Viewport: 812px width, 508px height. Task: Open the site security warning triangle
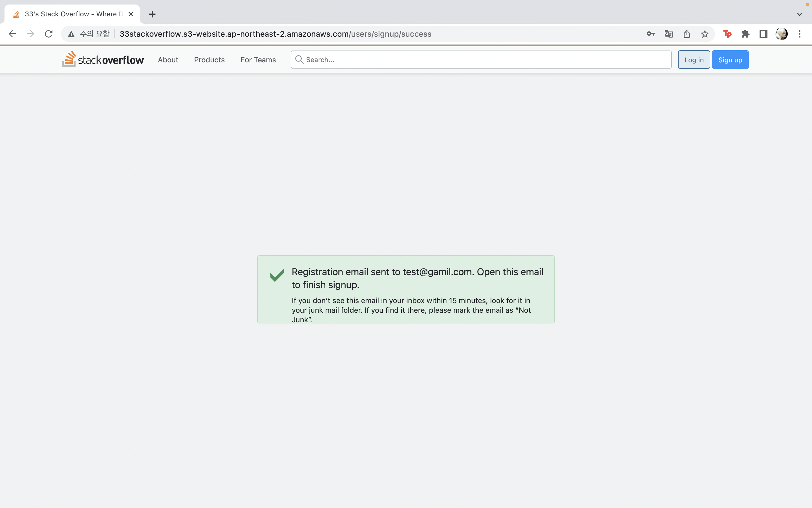coord(71,34)
